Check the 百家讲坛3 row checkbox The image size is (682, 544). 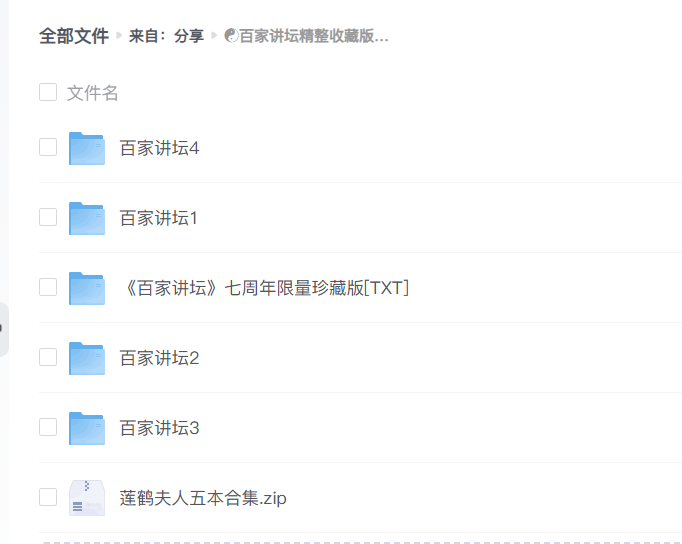[48, 427]
